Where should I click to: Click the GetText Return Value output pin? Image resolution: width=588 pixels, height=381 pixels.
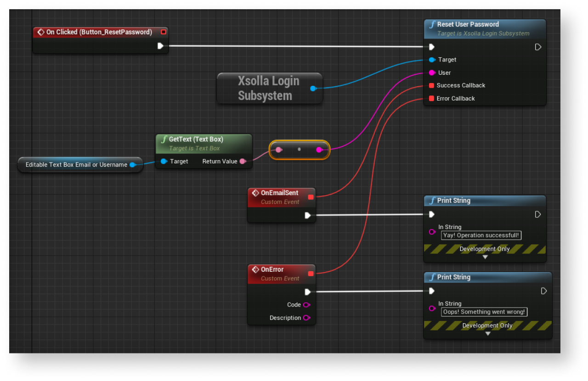[x=243, y=161]
